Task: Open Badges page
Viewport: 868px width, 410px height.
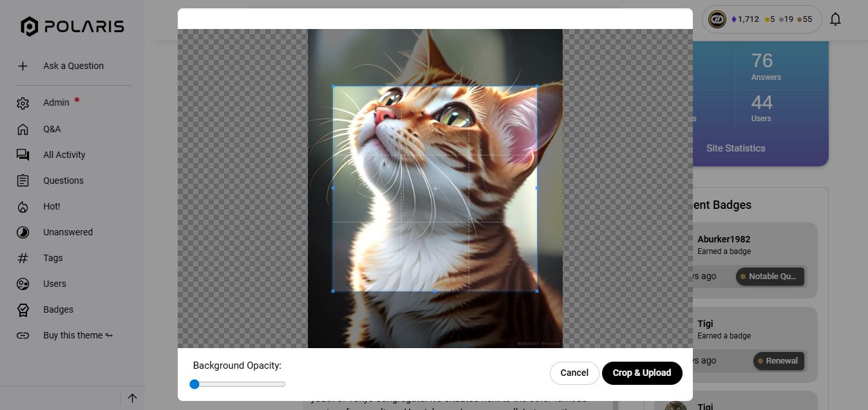Action: 58,309
